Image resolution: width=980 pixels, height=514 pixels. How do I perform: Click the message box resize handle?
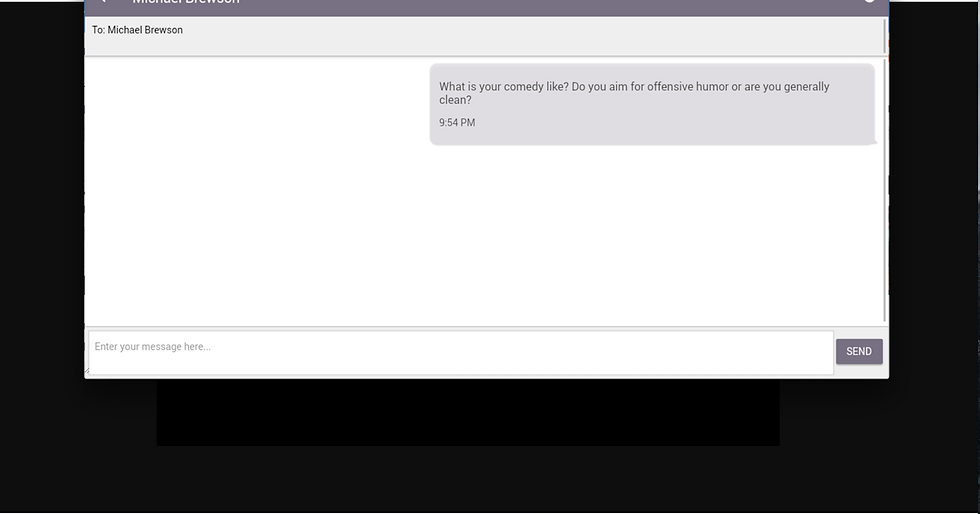point(88,371)
